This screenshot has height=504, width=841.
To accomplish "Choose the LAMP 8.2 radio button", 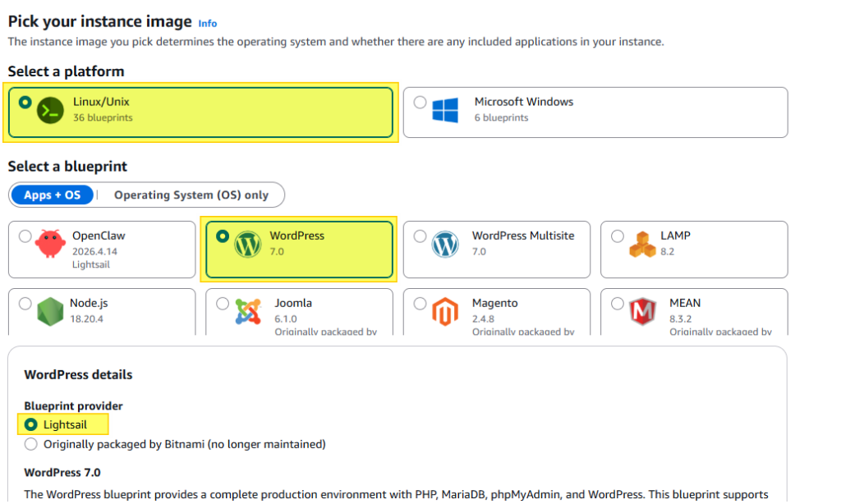I will 618,236.
